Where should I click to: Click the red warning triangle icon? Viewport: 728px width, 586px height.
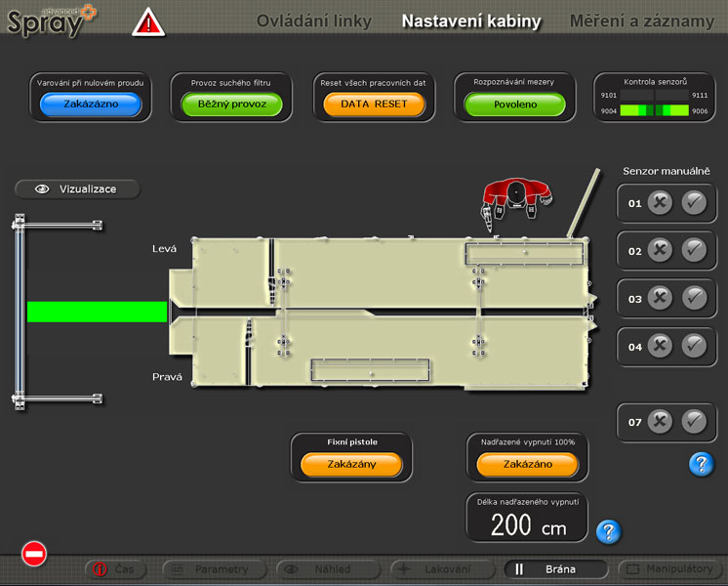pyautogui.click(x=148, y=21)
